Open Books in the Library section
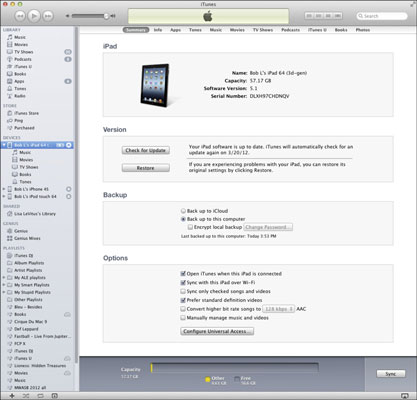Screen dimensions: 417x400 [20, 74]
